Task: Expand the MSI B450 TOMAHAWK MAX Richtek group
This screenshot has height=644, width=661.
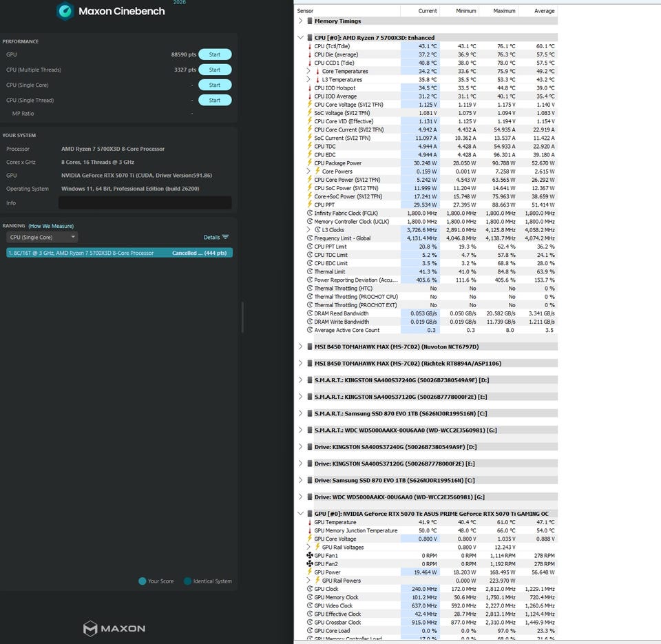Action: click(x=300, y=363)
